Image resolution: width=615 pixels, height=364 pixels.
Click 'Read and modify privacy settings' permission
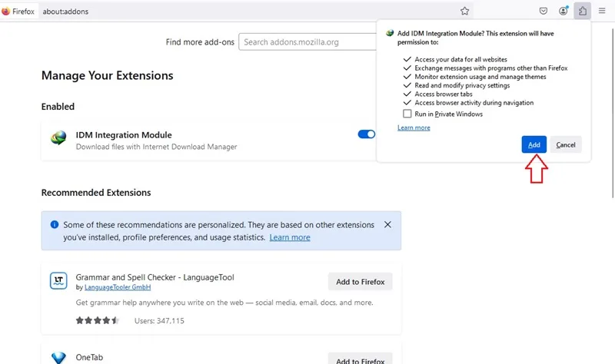point(462,85)
